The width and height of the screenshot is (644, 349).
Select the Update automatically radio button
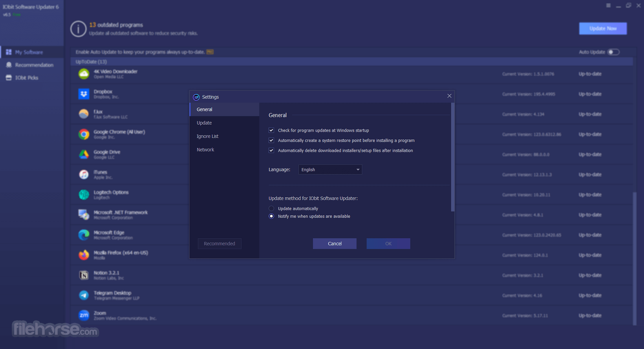(x=271, y=208)
